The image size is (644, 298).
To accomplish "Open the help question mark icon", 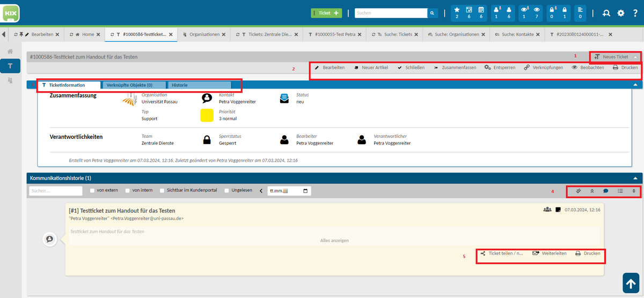I will (x=635, y=13).
